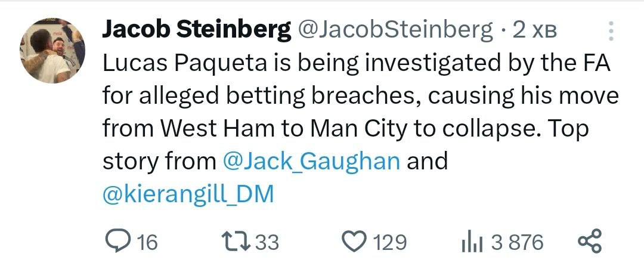Viewport: 644px width, 269px height.
Task: Click the '2 хв' tweet timestamp
Action: pyautogui.click(x=535, y=30)
